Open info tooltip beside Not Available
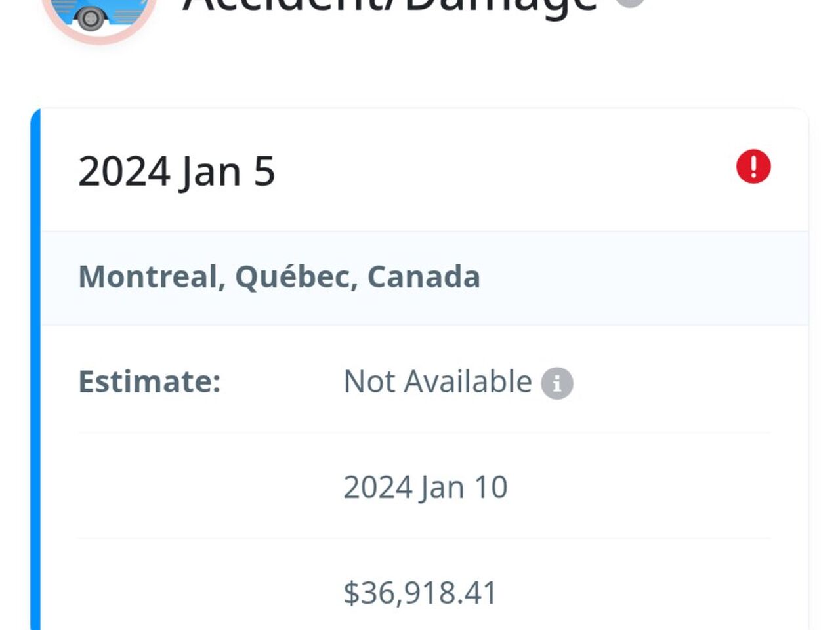840x630 pixels. coord(556,383)
